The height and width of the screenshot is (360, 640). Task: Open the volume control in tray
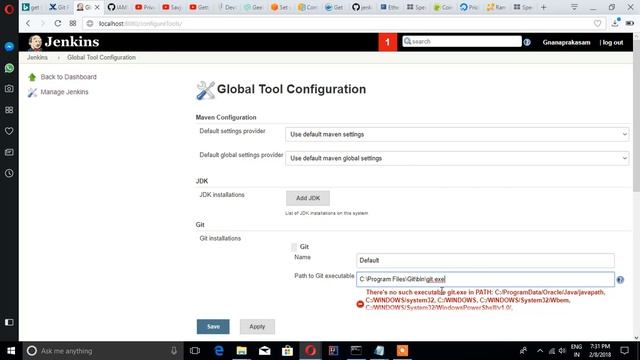tap(562, 351)
